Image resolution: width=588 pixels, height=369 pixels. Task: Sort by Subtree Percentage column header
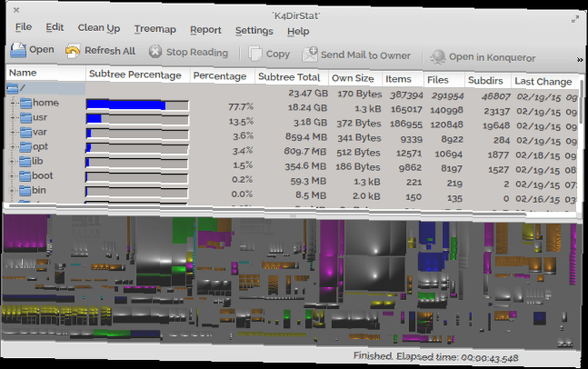[138, 74]
